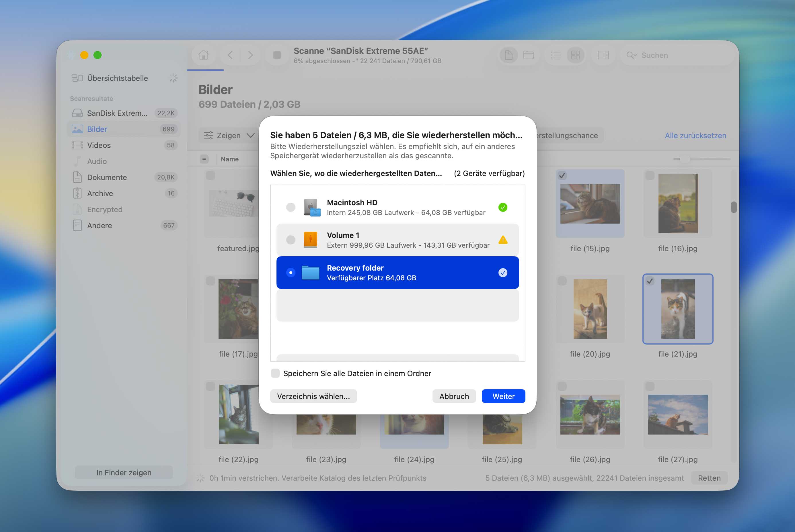The image size is (795, 532).
Task: Sort by the Name column header
Action: pos(229,159)
